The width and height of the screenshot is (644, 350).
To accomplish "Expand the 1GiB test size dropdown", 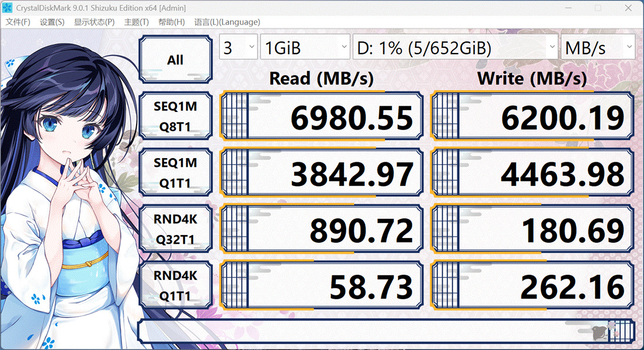I will [x=305, y=47].
